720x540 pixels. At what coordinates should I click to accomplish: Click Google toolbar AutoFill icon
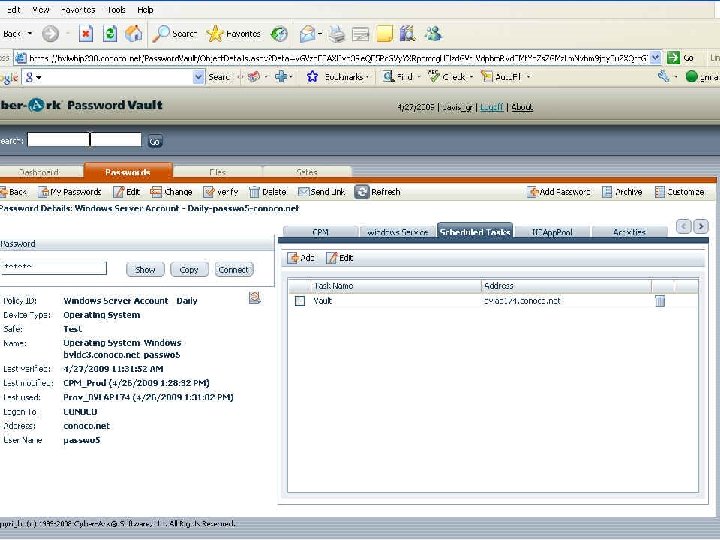(487, 76)
